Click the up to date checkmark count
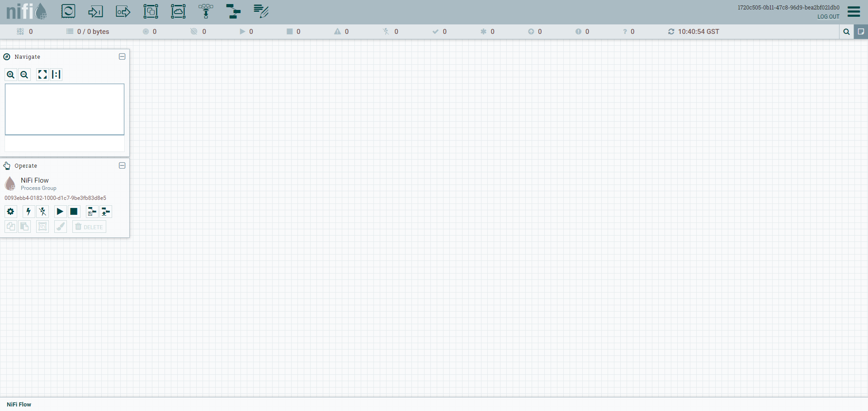Viewport: 868px width, 411px height. (x=439, y=32)
